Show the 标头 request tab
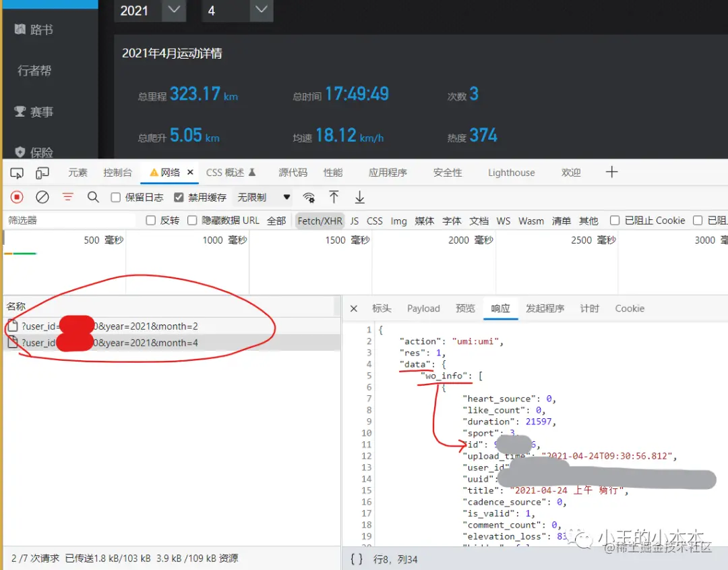This screenshot has width=728, height=570. (x=382, y=308)
